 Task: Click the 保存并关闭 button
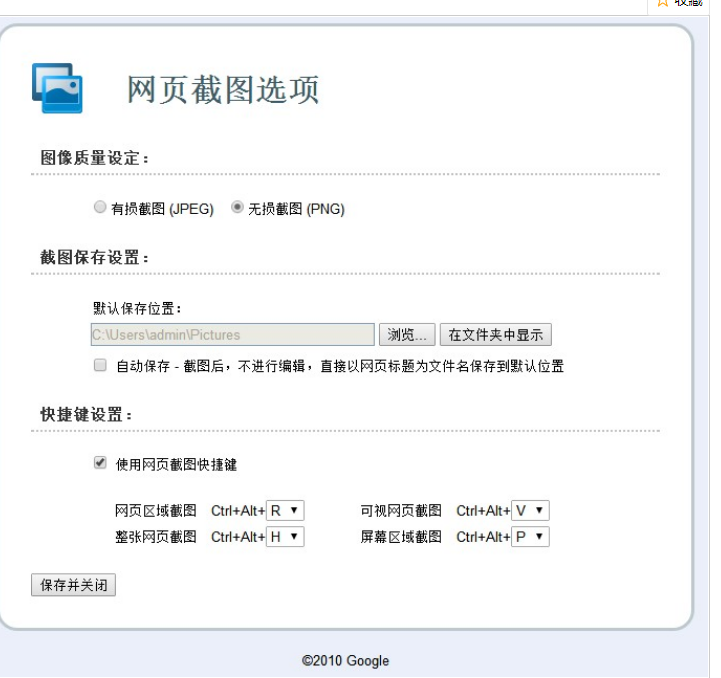[x=74, y=585]
